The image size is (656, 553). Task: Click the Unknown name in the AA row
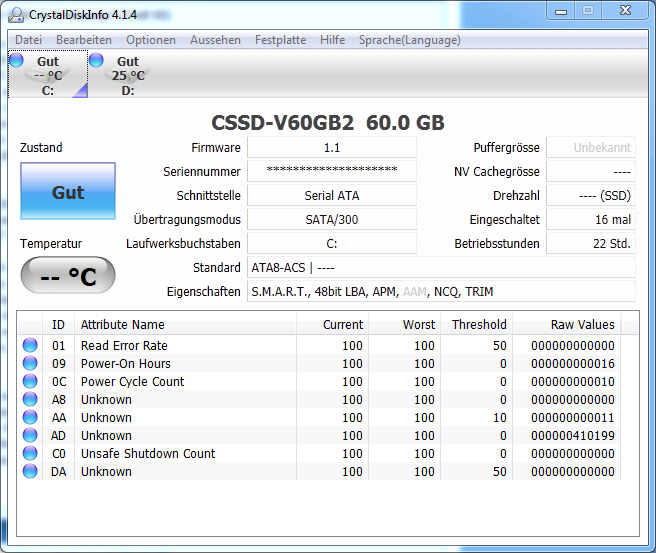pyautogui.click(x=106, y=417)
